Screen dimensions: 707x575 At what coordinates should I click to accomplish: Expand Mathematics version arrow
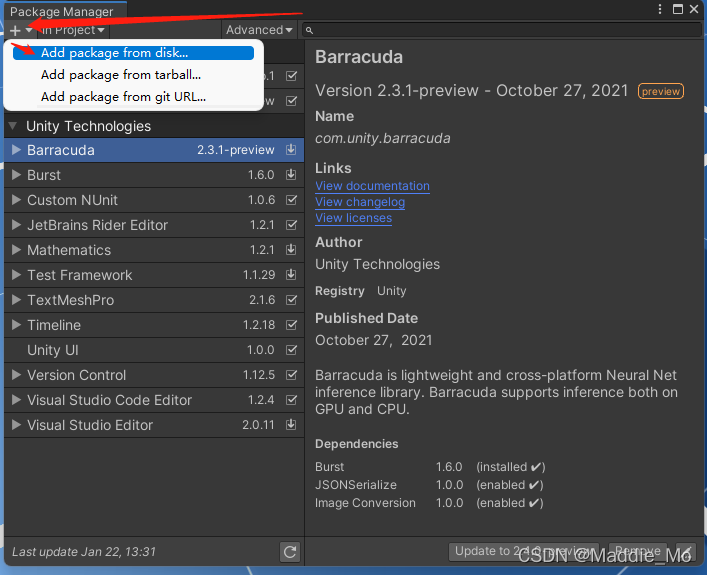(x=16, y=249)
